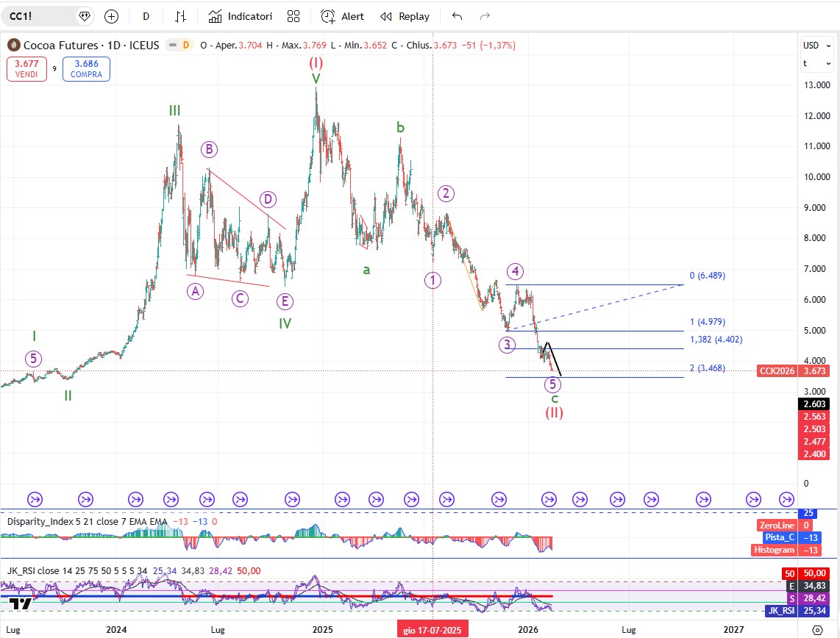Click the TradingView logo on chart

click(20, 604)
